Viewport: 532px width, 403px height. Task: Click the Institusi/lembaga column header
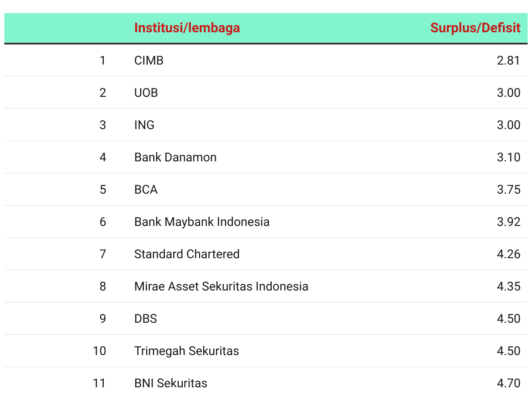coord(187,28)
